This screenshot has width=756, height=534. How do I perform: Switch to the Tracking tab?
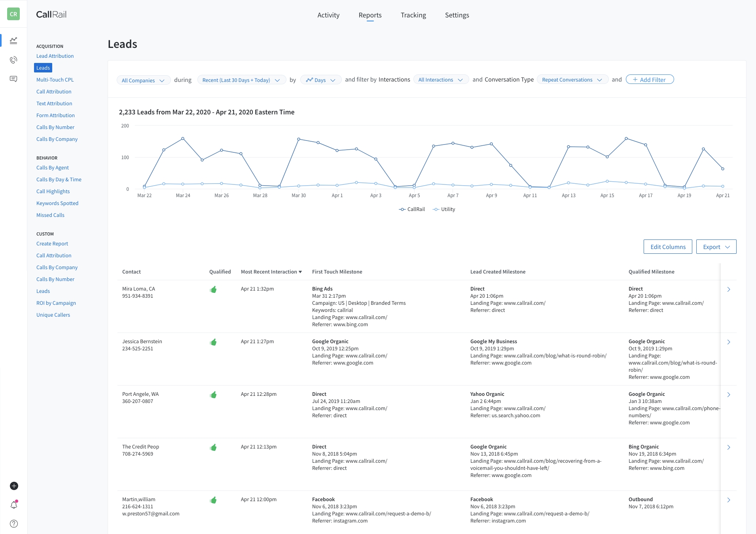click(413, 15)
